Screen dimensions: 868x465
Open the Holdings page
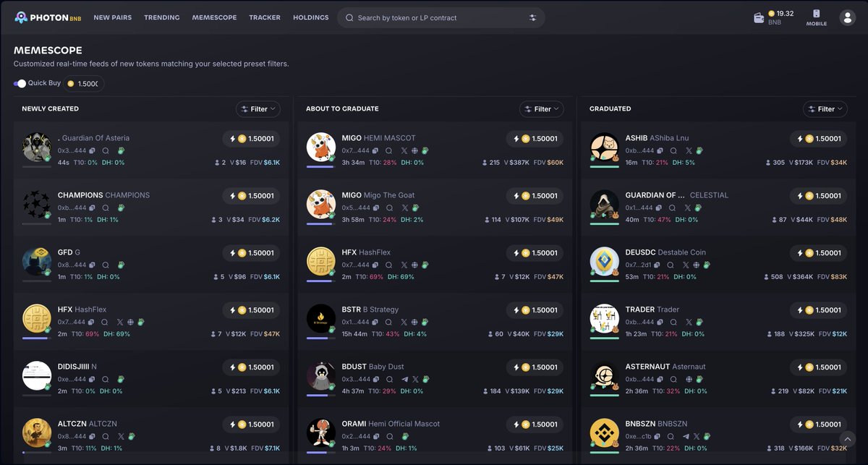pyautogui.click(x=311, y=17)
